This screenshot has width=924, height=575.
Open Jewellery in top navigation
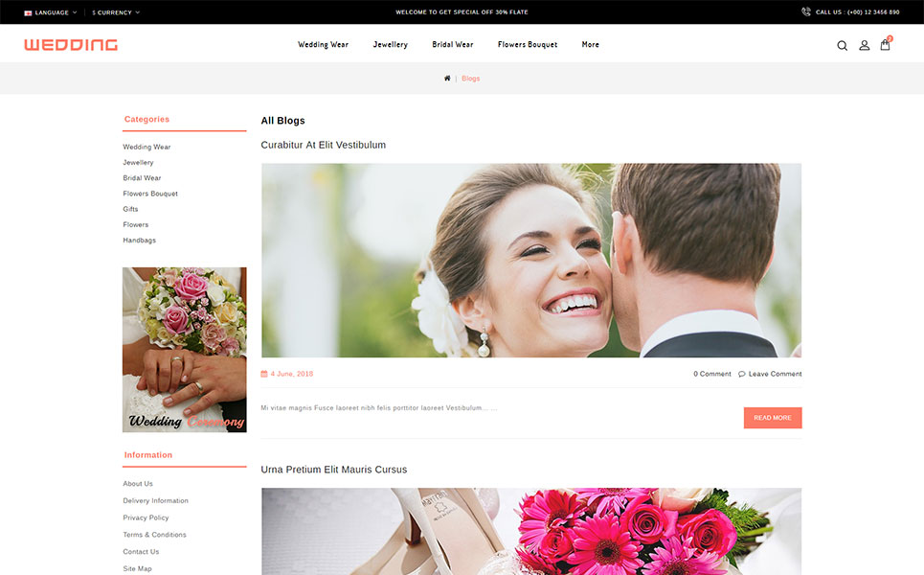(x=390, y=45)
